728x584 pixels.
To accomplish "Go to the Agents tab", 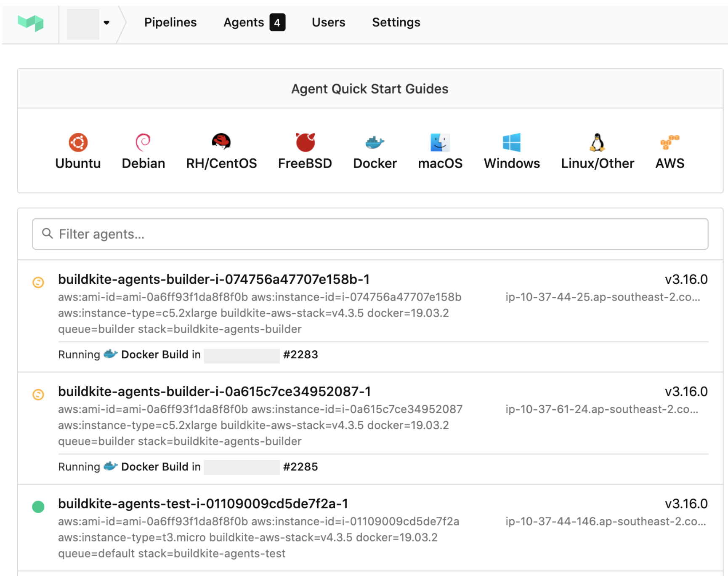I will pos(244,22).
